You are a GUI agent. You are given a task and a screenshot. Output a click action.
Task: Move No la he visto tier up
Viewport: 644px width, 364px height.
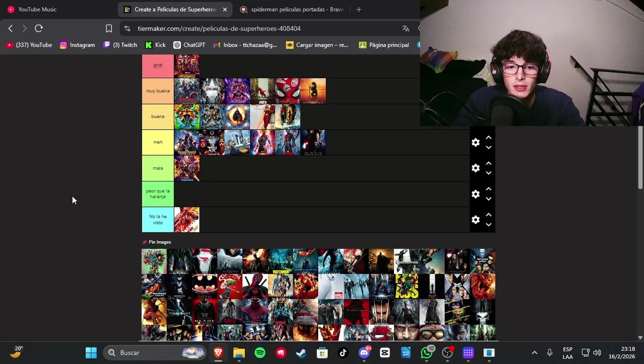[488, 215]
